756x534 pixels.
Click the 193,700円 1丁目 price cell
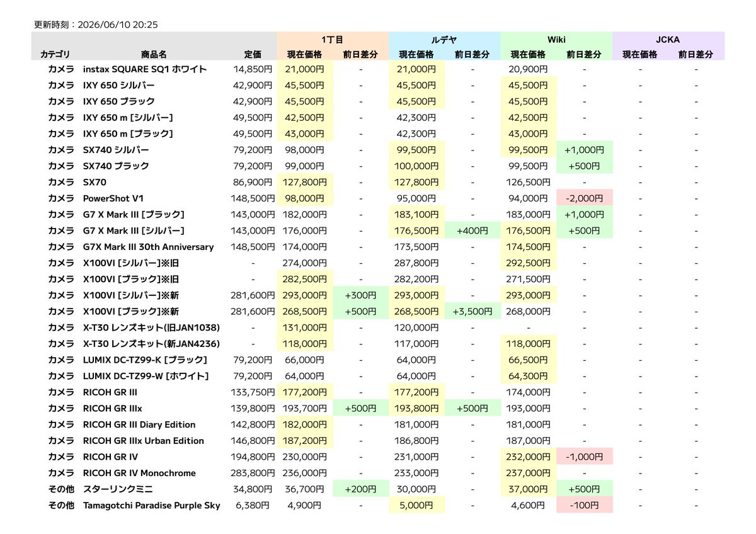click(305, 408)
